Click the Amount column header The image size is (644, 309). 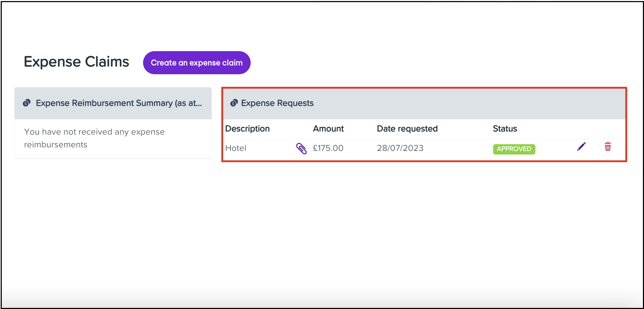[x=328, y=129]
